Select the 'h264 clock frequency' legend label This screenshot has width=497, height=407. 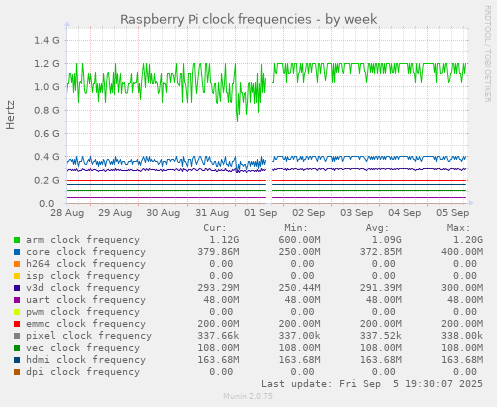tap(86, 264)
